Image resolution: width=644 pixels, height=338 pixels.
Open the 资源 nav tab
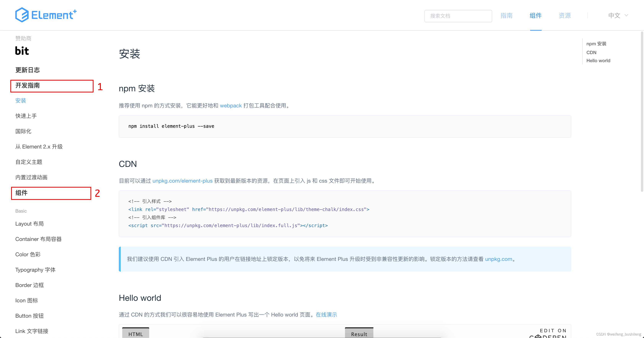[564, 16]
